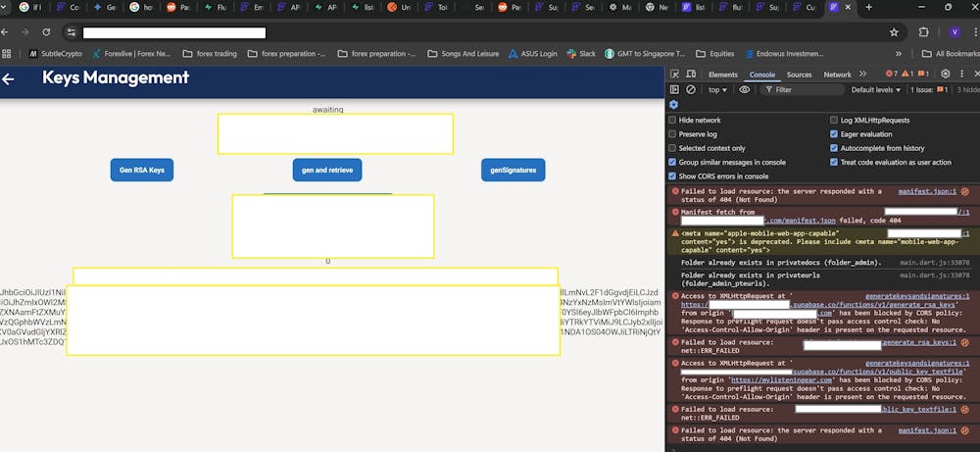Click the back arrow in Keys Management header
The image size is (980, 452).
(x=9, y=79)
